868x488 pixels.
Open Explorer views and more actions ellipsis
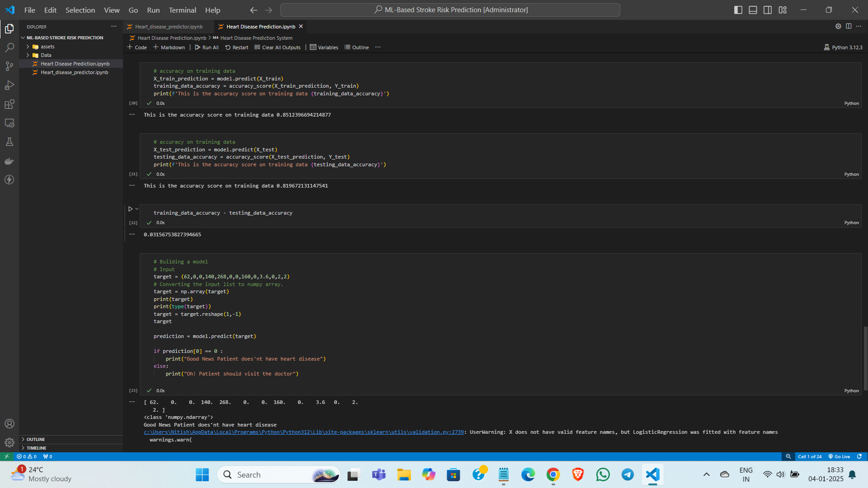114,27
